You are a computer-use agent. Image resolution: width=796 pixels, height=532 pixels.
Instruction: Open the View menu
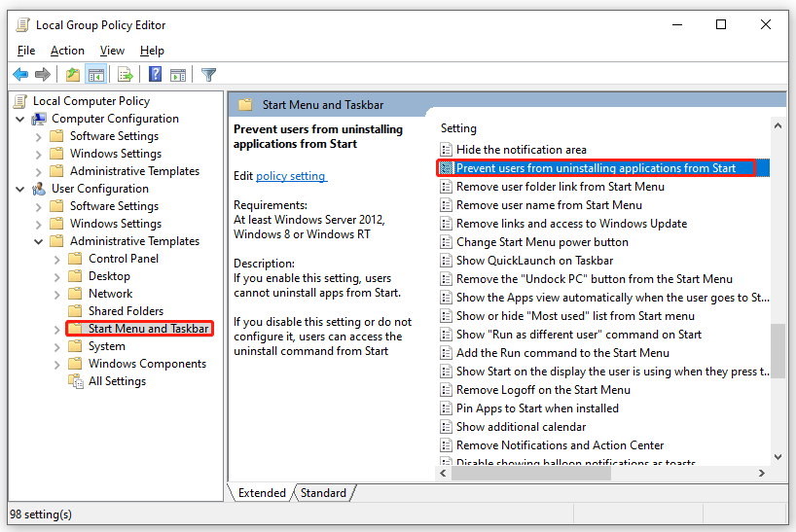pyautogui.click(x=112, y=51)
